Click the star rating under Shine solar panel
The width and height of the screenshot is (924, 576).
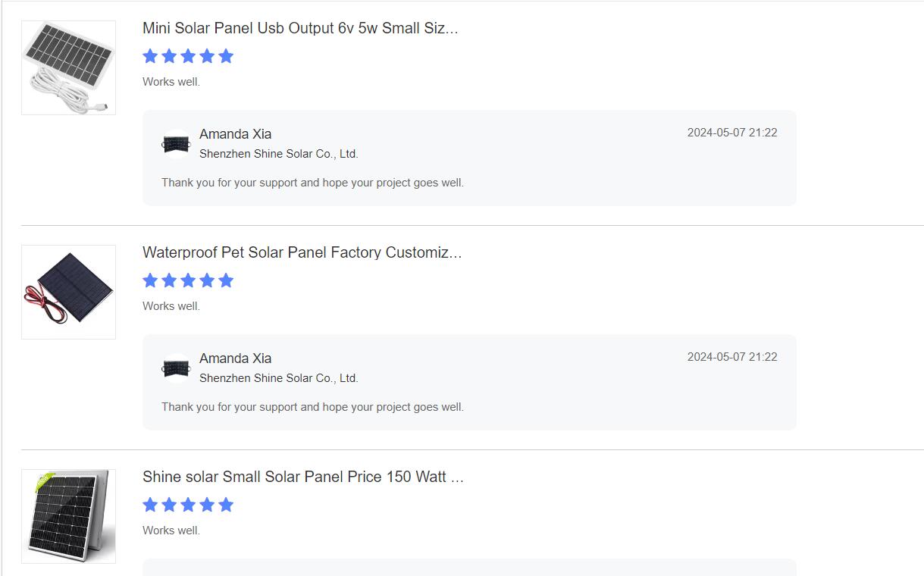click(x=188, y=505)
